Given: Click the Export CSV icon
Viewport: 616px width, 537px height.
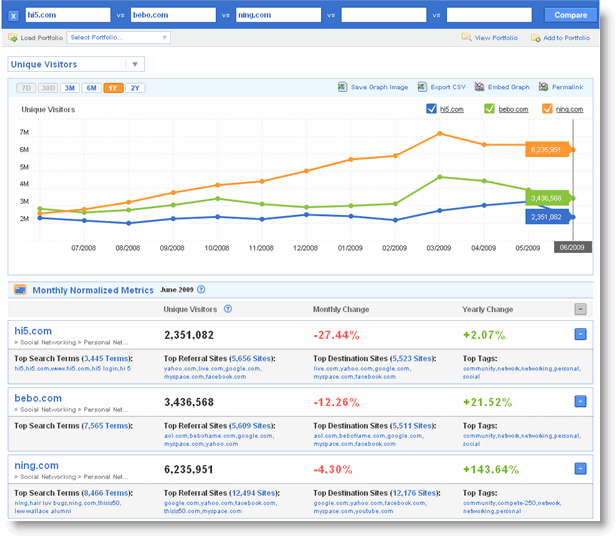Looking at the screenshot, I should click(422, 87).
